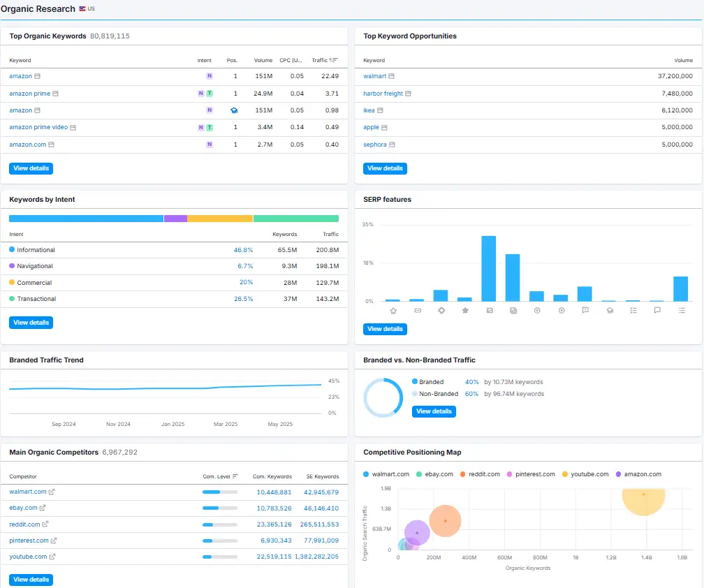Click graduation cap position icon in amazon row

pyautogui.click(x=234, y=110)
